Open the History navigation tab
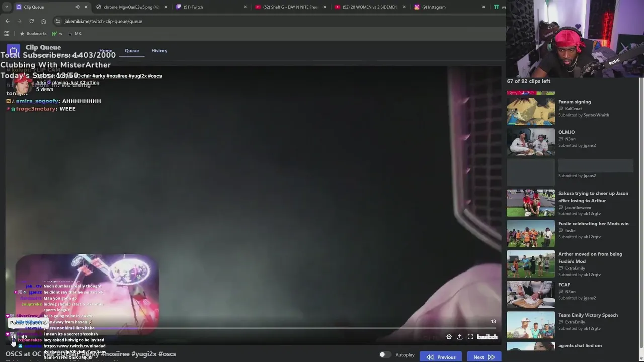 [159, 51]
